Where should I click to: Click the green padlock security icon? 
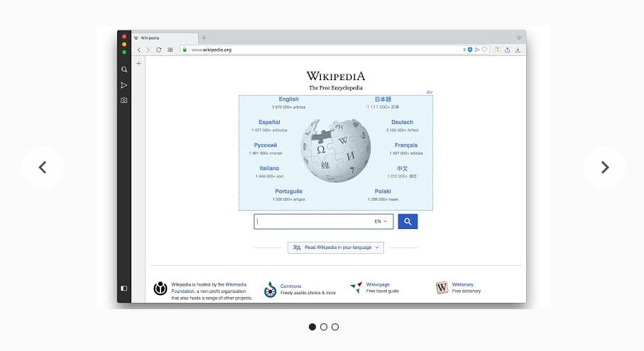(x=185, y=50)
